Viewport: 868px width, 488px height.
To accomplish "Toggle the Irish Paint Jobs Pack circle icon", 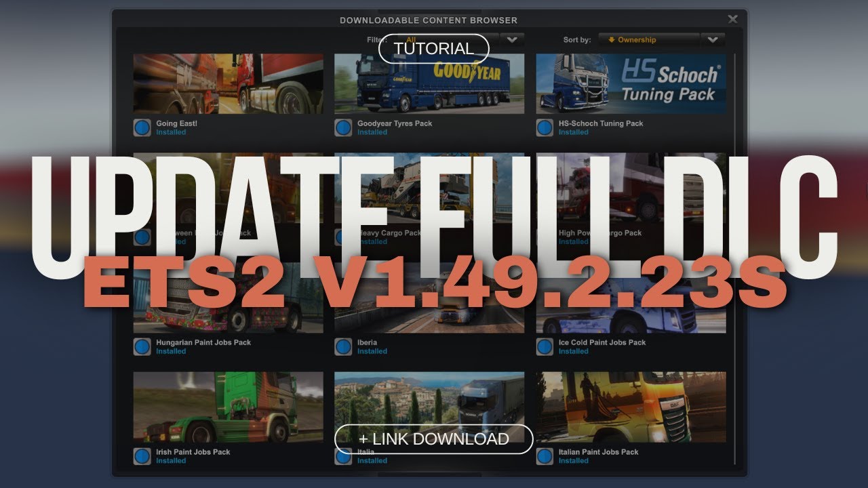I will (142, 456).
